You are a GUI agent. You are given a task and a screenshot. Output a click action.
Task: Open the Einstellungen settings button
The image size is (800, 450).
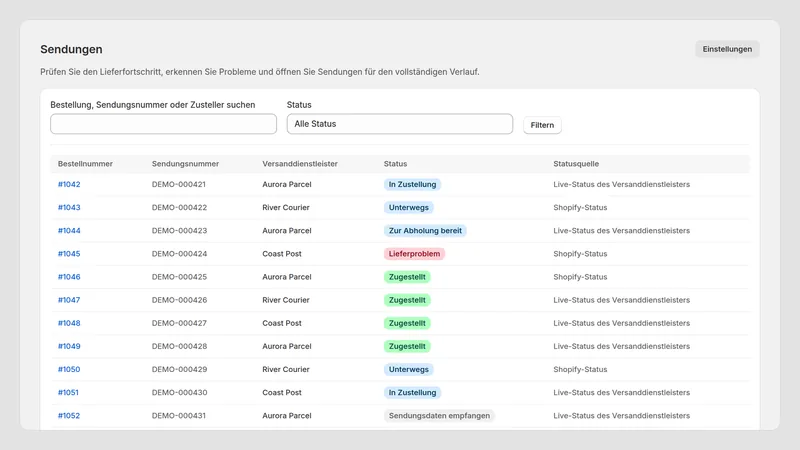click(x=727, y=49)
